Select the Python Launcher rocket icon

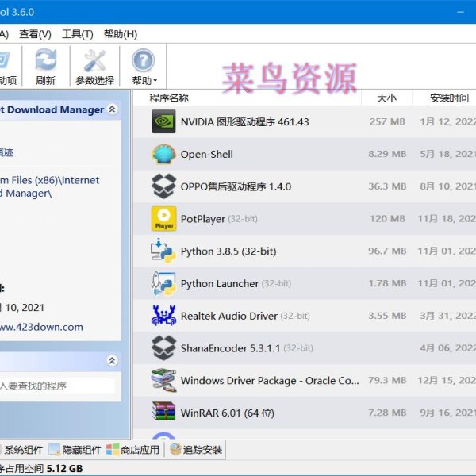coord(163,283)
